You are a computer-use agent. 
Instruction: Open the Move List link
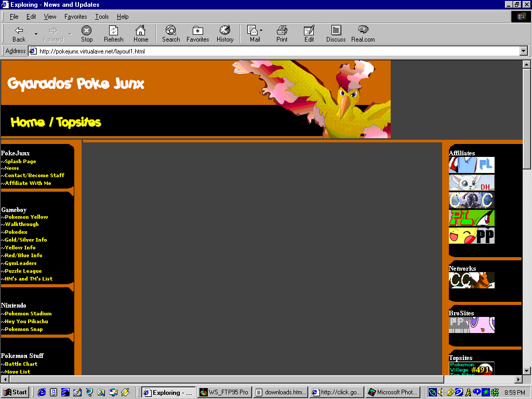coord(17,372)
